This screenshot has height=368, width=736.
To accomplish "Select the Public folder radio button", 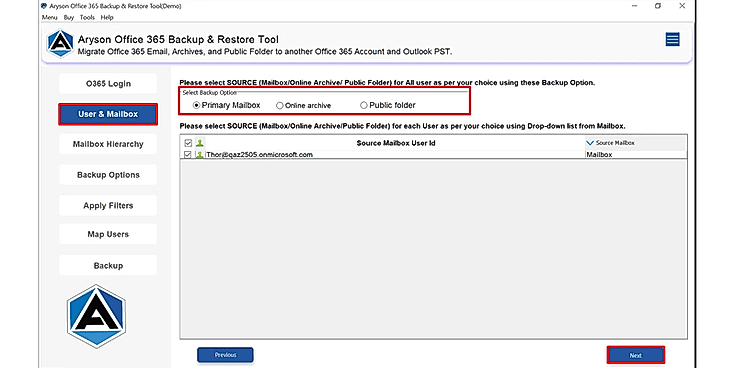I will 363,106.
